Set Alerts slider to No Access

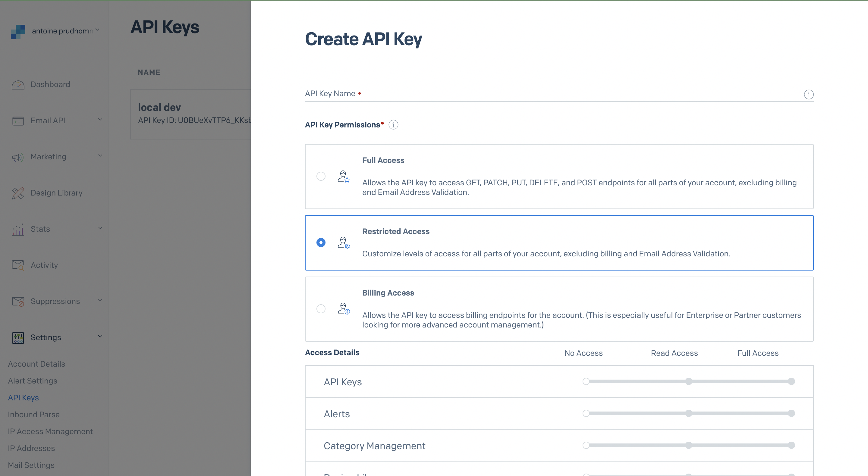[x=586, y=413]
